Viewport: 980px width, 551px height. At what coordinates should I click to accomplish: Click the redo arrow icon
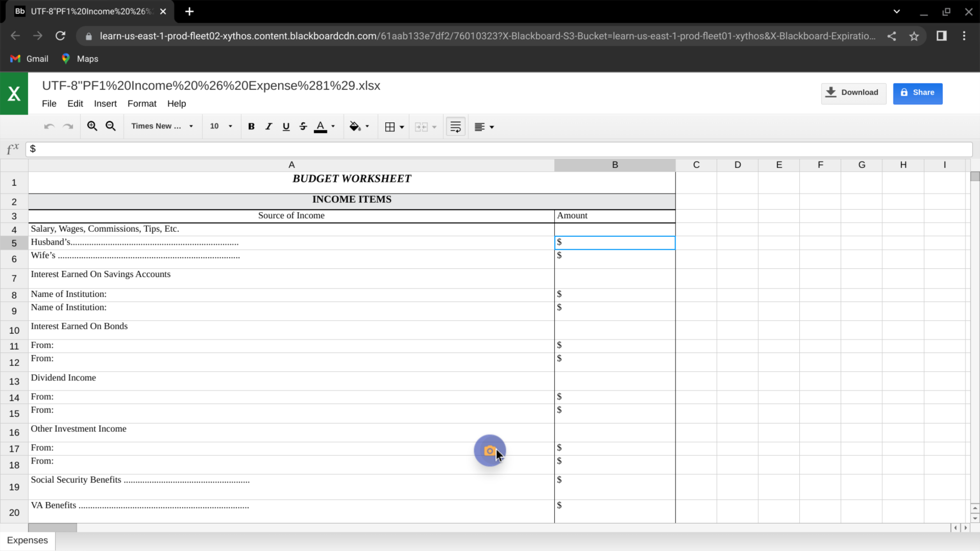pos(68,127)
